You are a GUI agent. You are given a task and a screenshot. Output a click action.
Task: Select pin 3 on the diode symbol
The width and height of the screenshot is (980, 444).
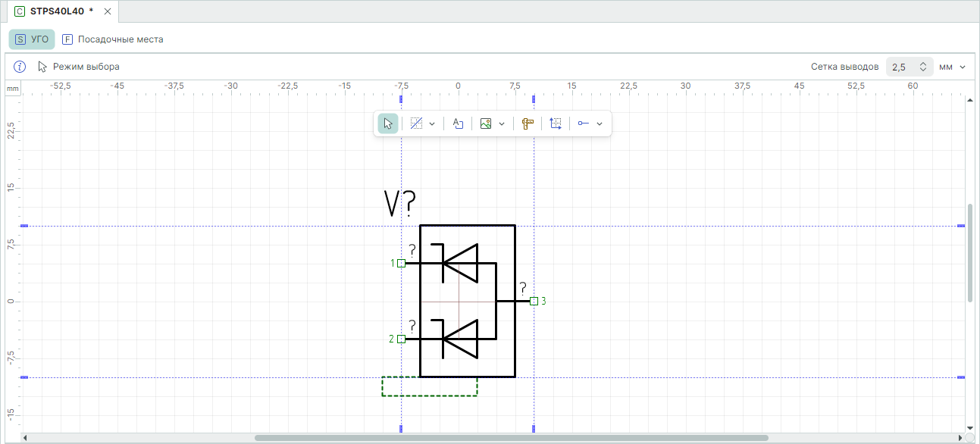(534, 301)
